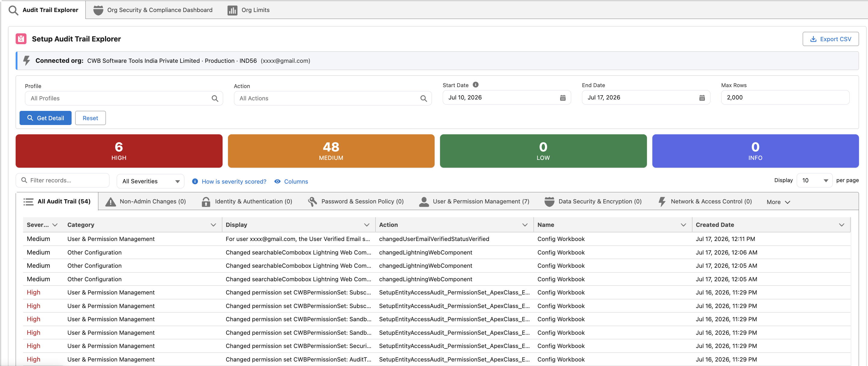Open the Created Date column menu chevron
The height and width of the screenshot is (366, 868).
click(x=842, y=224)
